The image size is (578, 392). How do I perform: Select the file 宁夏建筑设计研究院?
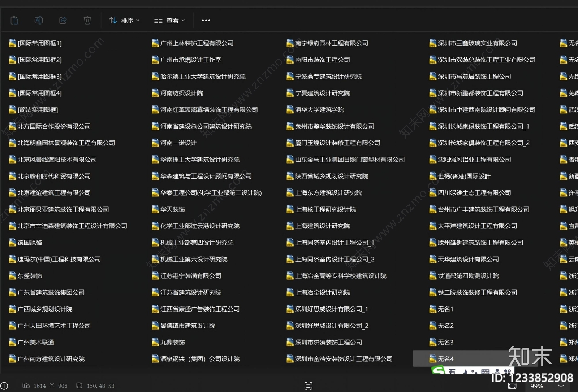coord(318,93)
